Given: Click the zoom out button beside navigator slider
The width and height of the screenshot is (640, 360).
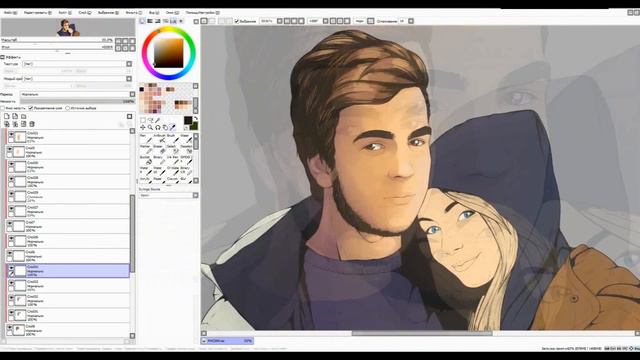Looking at the screenshot, I should 118,41.
